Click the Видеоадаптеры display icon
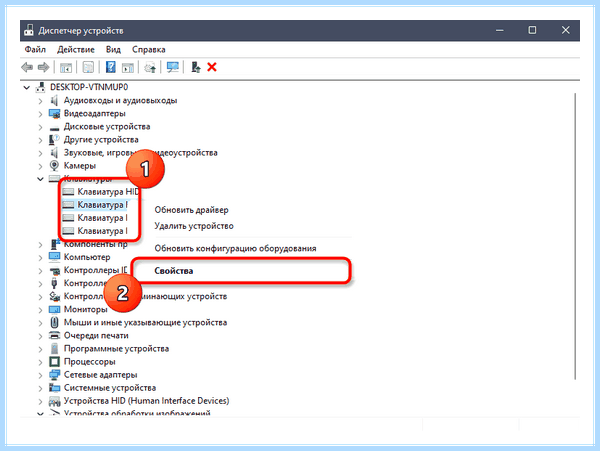The image size is (600, 451). [54, 114]
